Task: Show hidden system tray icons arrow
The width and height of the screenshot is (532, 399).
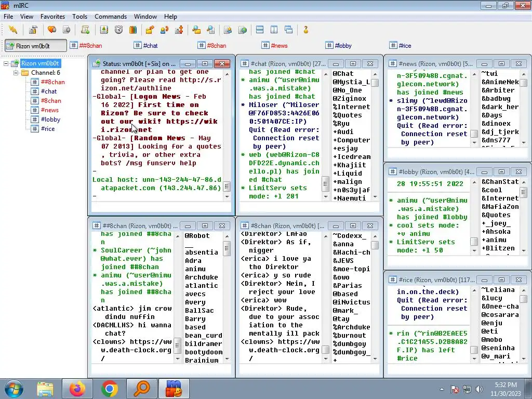Action: click(442, 389)
